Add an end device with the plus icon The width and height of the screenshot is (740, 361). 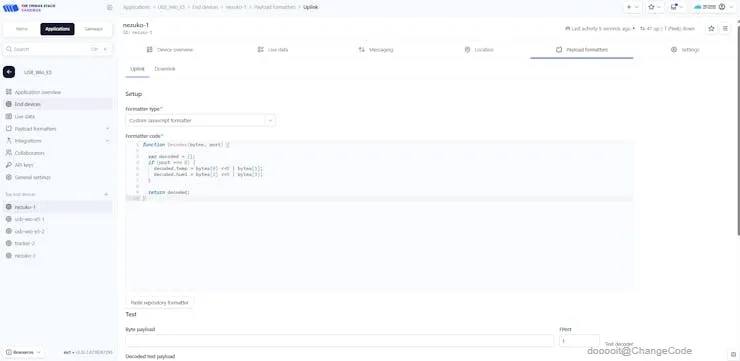click(106, 194)
